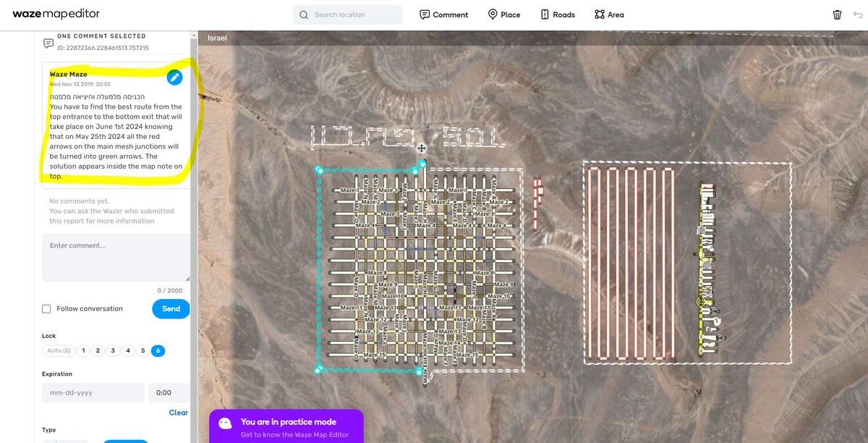Open the Roads tool
This screenshot has height=443, width=868.
coord(557,14)
